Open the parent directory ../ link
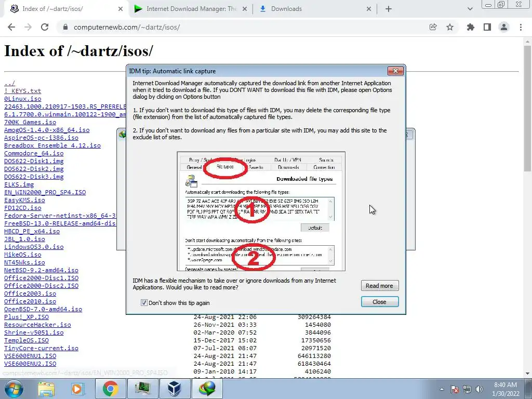The width and height of the screenshot is (532, 399). 9,83
